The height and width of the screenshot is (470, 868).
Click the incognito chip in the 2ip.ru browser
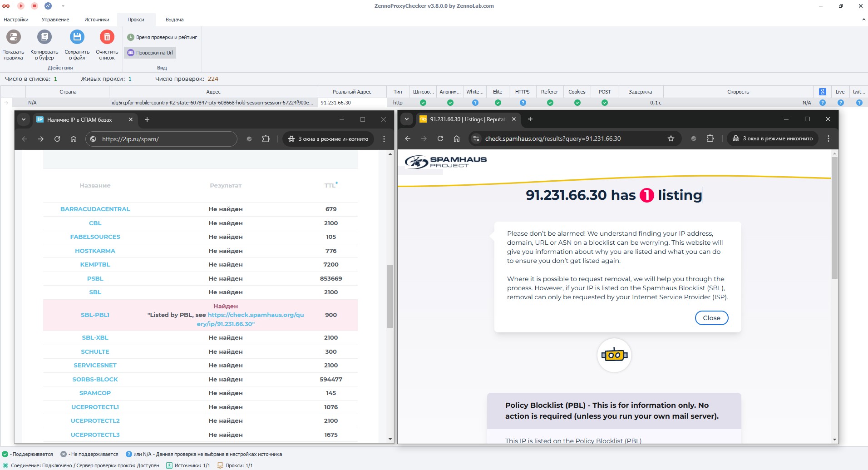(328, 139)
